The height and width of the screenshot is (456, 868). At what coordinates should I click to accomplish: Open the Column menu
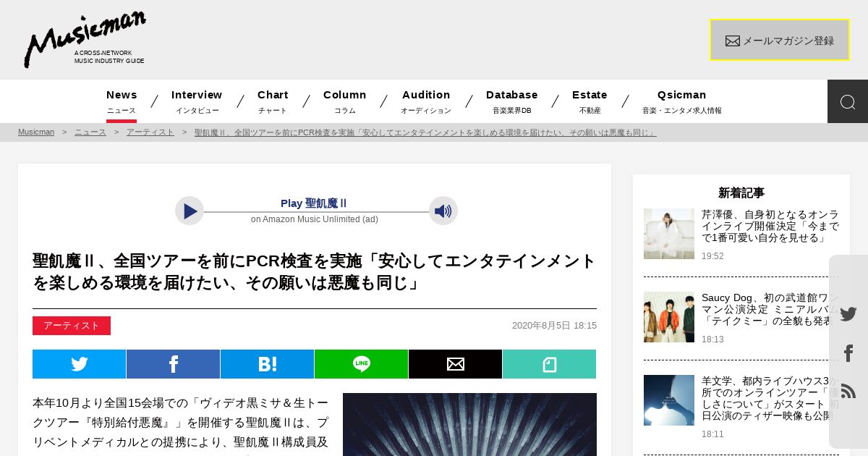tap(345, 101)
